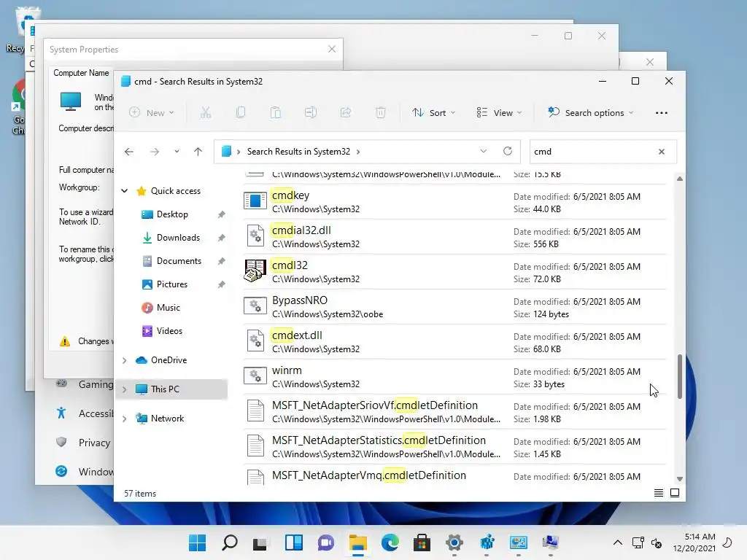
Task: Open Microsoft Edge from taskbar
Action: (390, 542)
